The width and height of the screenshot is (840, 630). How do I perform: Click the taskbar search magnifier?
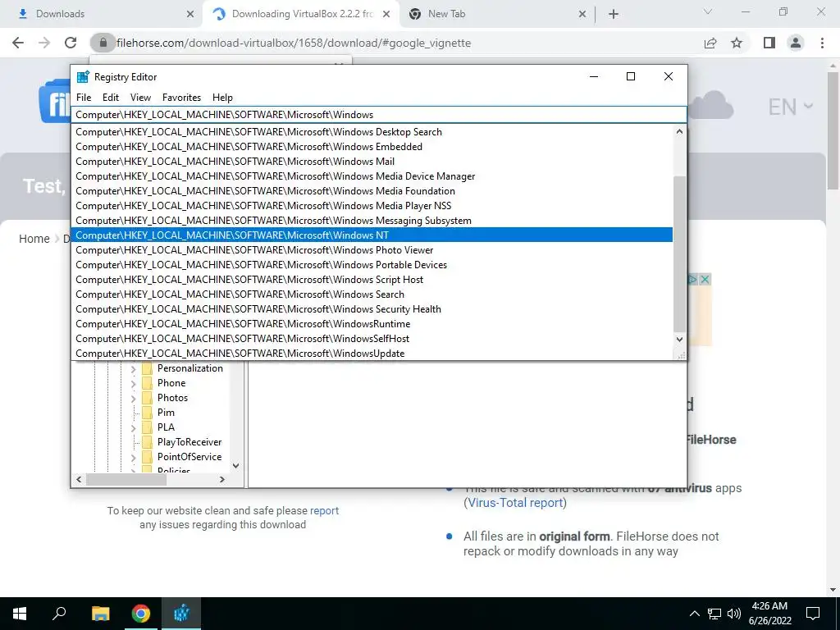click(x=59, y=614)
